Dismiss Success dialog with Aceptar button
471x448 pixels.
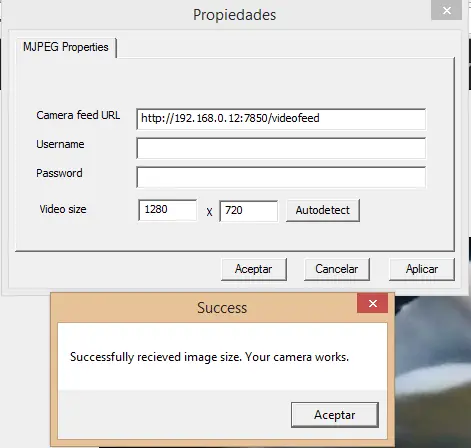(335, 415)
